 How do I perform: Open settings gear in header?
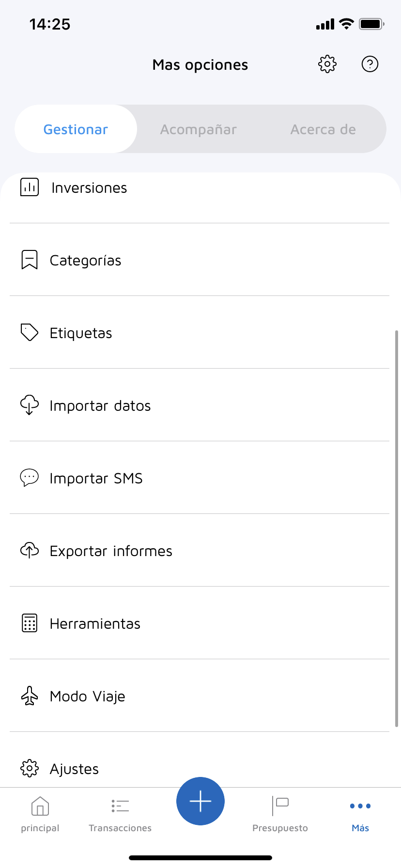(327, 64)
